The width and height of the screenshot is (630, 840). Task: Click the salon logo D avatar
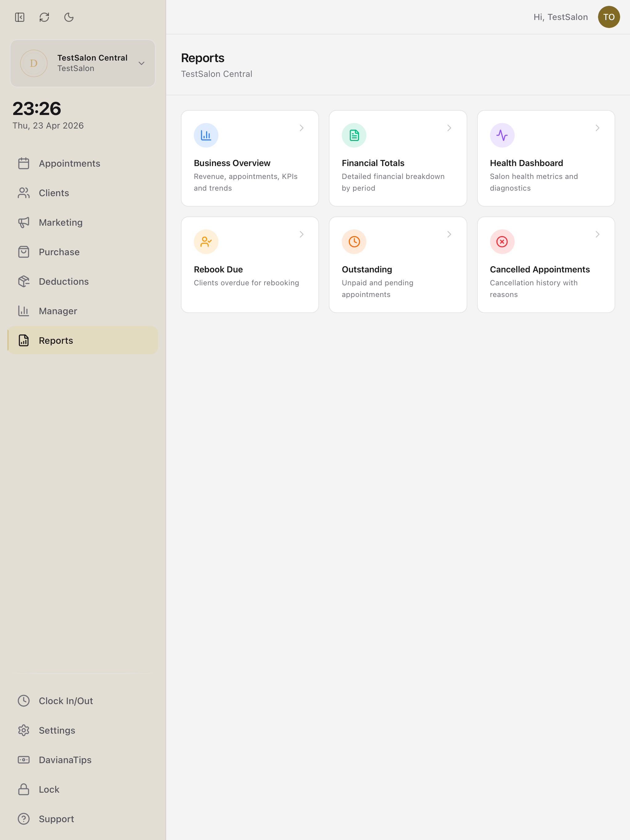pos(34,63)
